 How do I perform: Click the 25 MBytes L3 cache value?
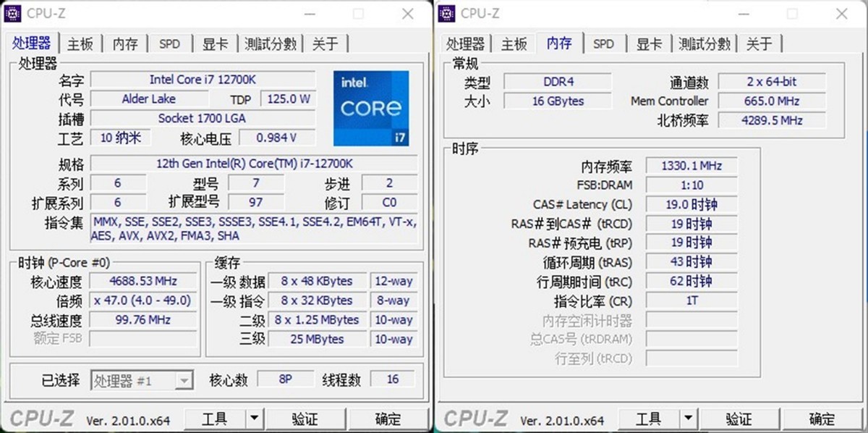tap(317, 339)
